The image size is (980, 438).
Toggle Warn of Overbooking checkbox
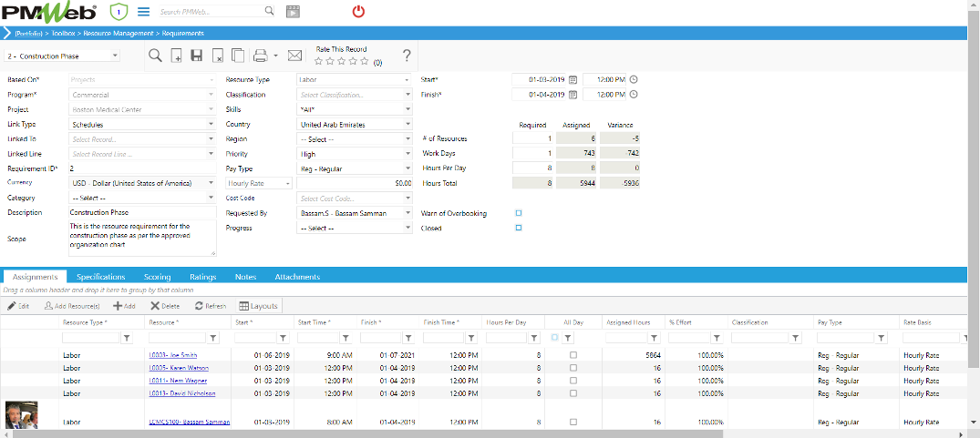point(518,213)
